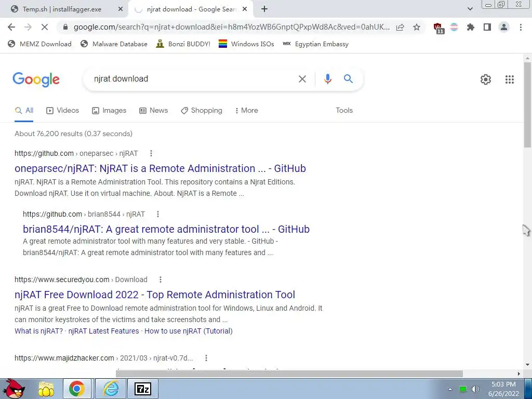Click the scroll-right arrow on horizontal scrollbar
This screenshot has height=399, width=532.
point(519,374)
